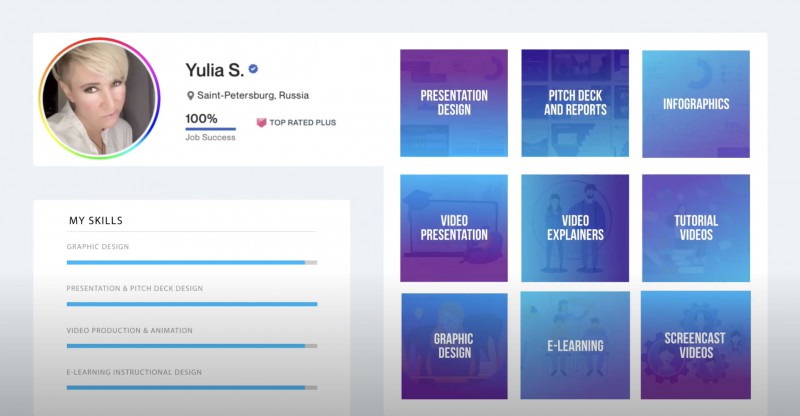
Task: Select the Infographics tile
Action: 696,103
